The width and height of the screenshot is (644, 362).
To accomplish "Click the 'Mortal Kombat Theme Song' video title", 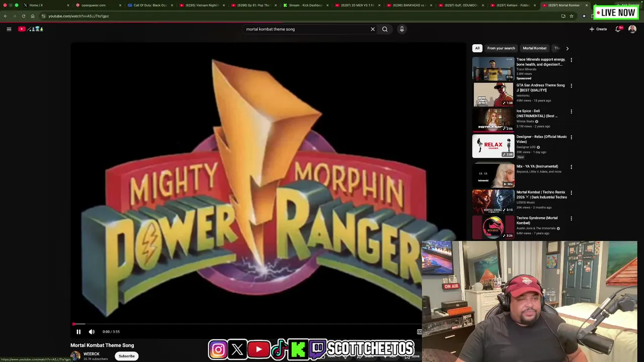I will tap(102, 345).
